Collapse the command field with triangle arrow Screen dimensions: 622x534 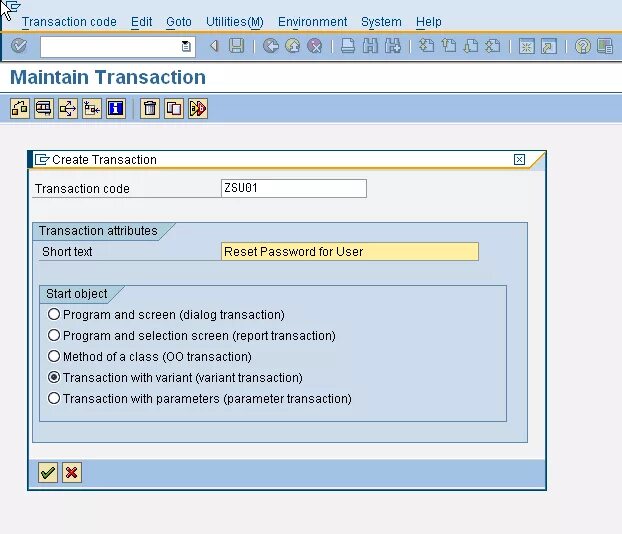pyautogui.click(x=214, y=46)
